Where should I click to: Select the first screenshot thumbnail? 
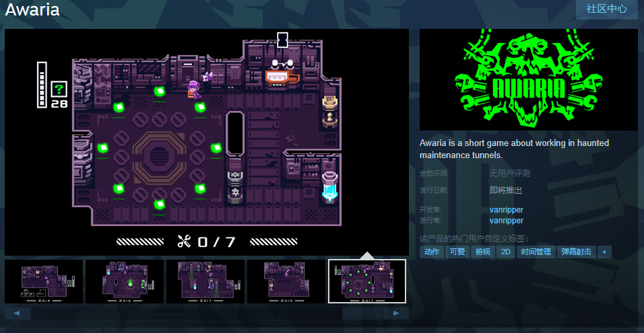[x=44, y=281]
